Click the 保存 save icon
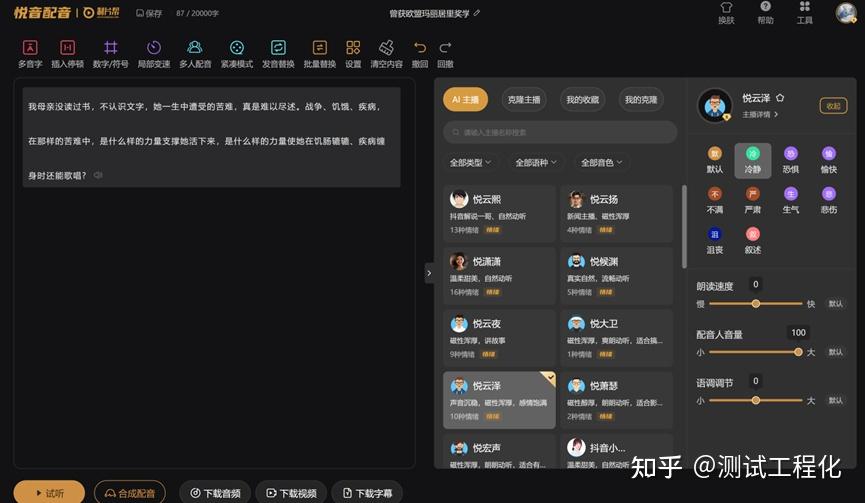This screenshot has height=503, width=865. tap(149, 13)
